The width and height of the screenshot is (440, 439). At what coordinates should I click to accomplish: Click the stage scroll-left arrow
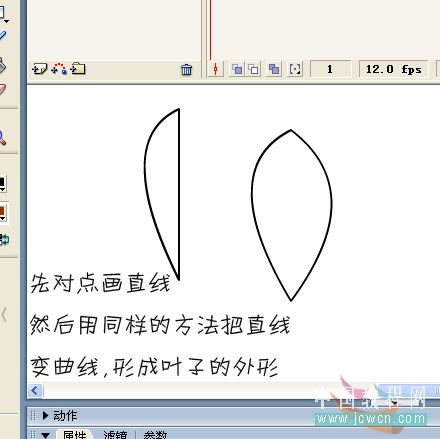pos(35,390)
